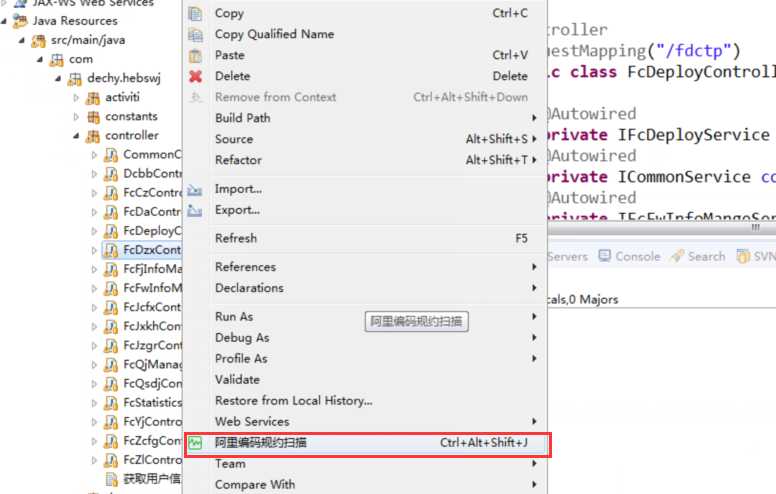Collapse the controller package node

click(x=77, y=136)
